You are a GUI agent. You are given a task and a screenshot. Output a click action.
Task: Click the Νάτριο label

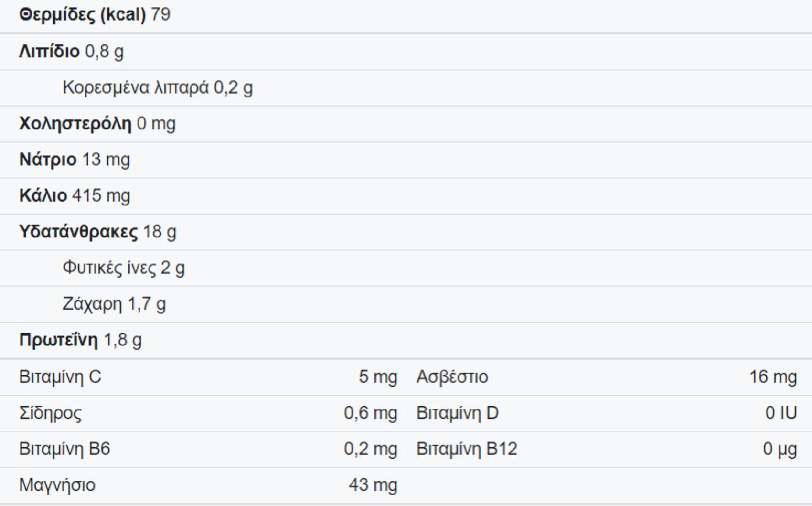[48, 160]
